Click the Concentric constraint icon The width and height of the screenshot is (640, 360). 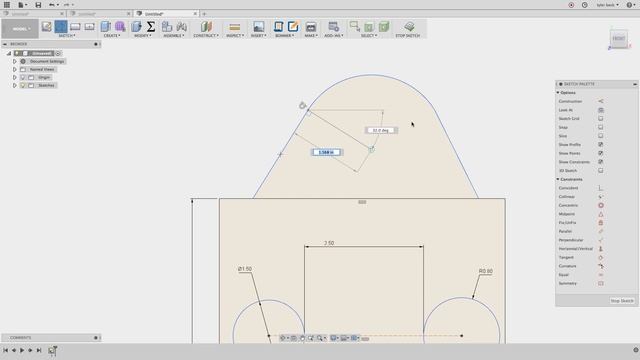click(601, 205)
